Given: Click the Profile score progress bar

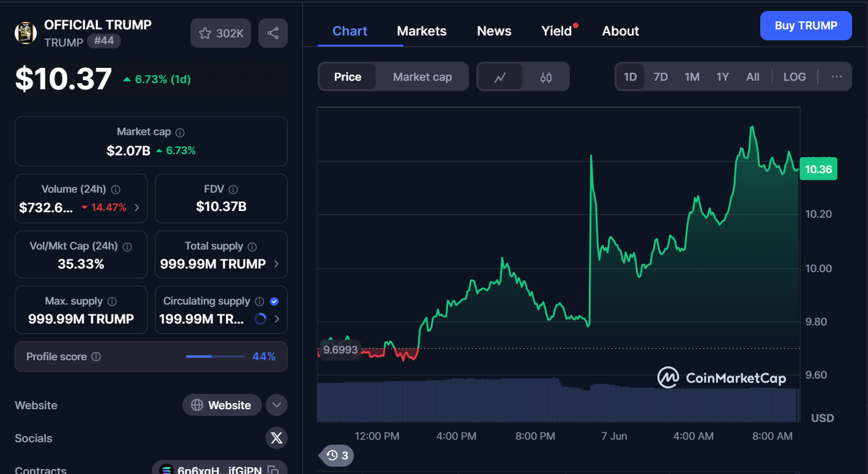Looking at the screenshot, I should [x=215, y=357].
